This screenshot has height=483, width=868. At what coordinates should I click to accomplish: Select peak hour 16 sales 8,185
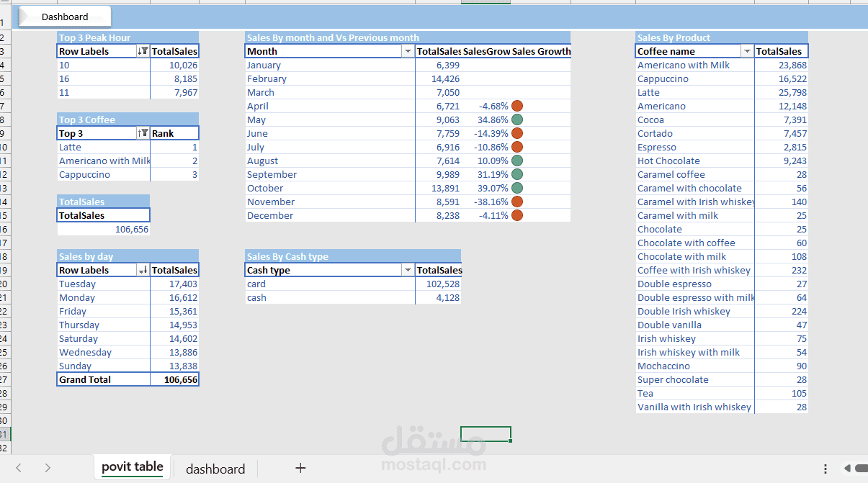174,78
